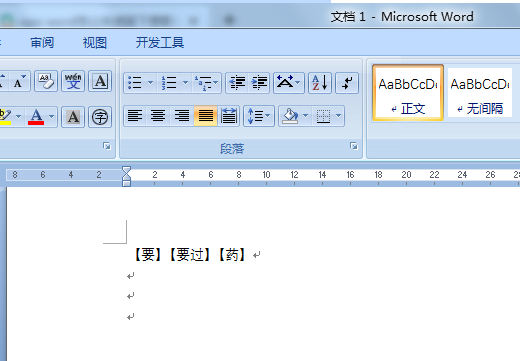Apply numbered list
Image resolution: width=520 pixels, height=361 pixels.
pos(169,82)
